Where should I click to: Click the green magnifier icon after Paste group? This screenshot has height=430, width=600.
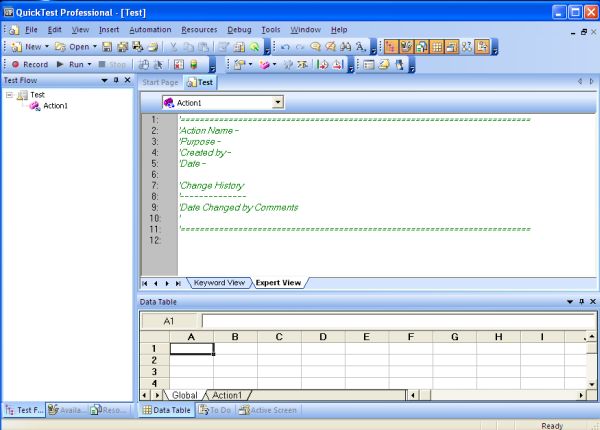click(254, 47)
